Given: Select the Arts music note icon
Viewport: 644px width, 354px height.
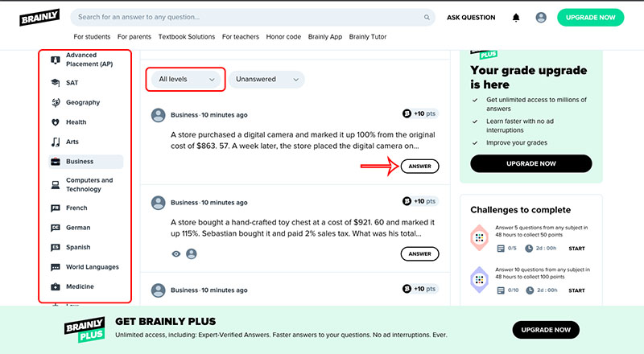Looking at the screenshot, I should (56, 142).
